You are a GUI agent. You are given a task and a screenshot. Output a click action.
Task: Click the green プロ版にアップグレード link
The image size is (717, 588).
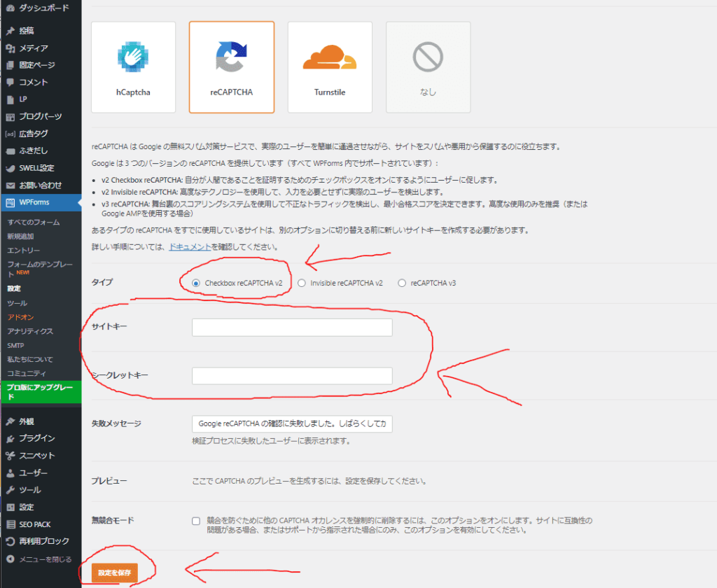pos(41,392)
